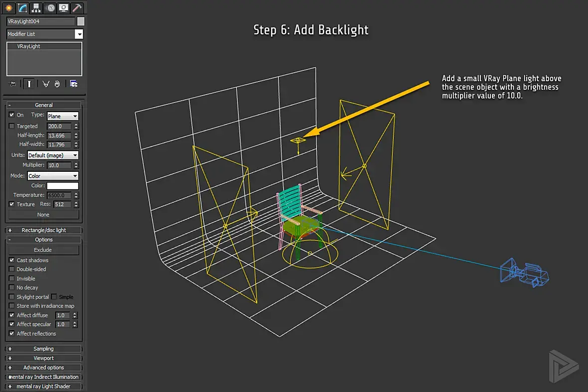Click the Affect diffuse spinner arrows
This screenshot has width=588, height=392.
point(75,315)
